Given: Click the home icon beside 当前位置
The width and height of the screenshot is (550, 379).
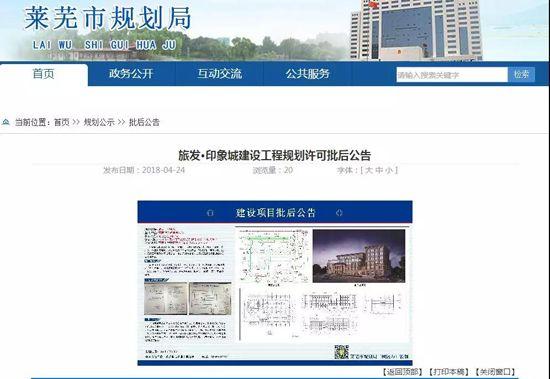Looking at the screenshot, I should (x=6, y=122).
